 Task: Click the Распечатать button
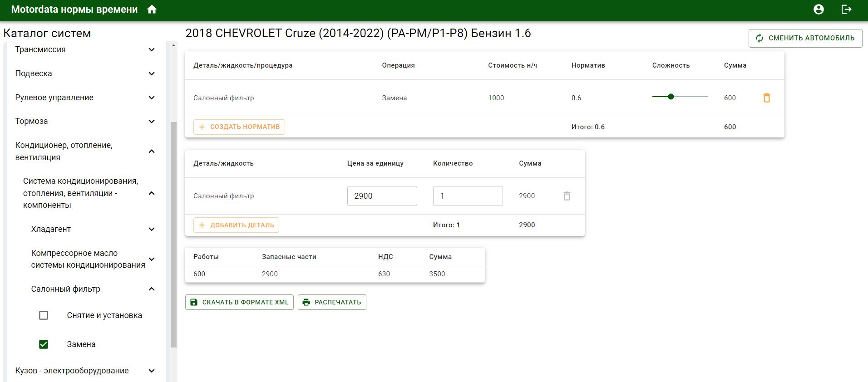(x=332, y=302)
